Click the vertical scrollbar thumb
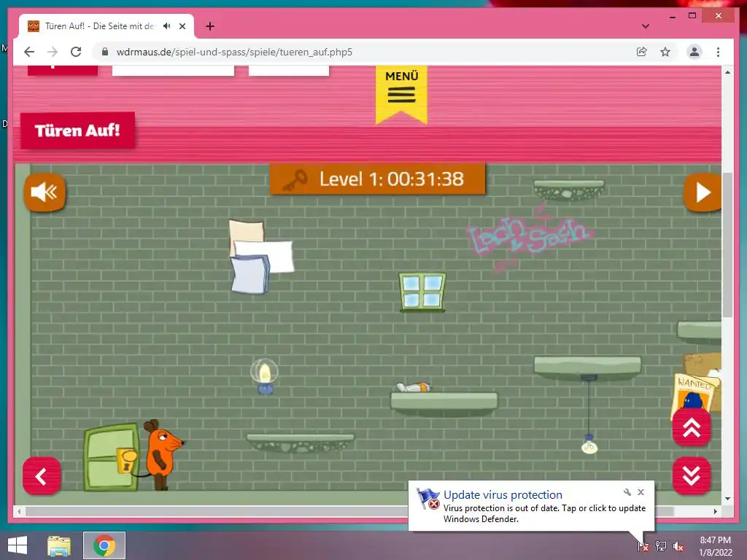Viewport: 747px width, 560px height. point(727,245)
